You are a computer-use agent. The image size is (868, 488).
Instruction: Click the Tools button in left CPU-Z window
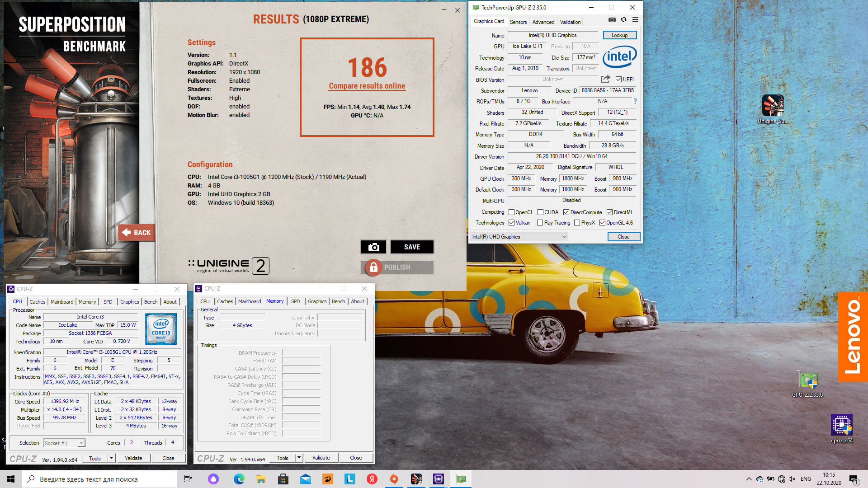[95, 458]
